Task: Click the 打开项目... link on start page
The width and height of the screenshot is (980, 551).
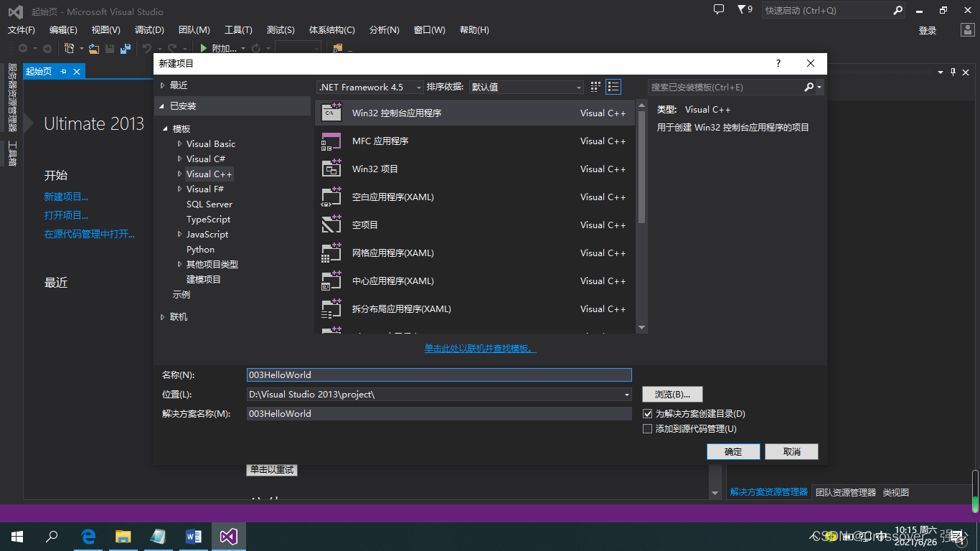Action: point(66,215)
